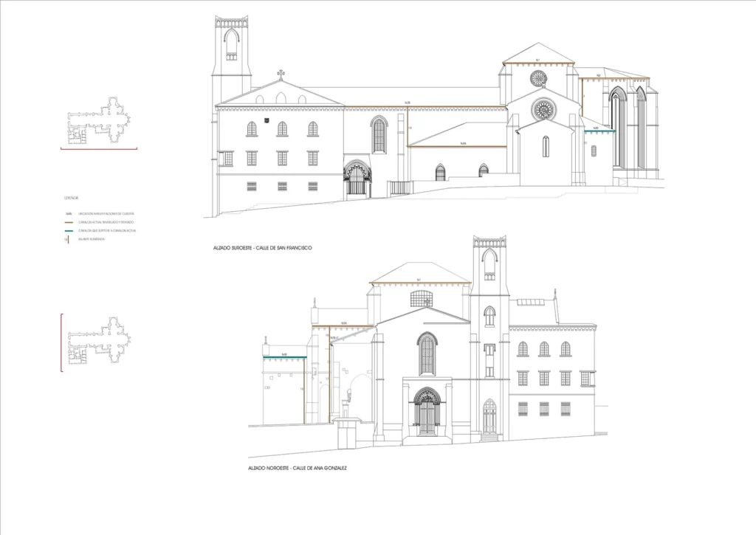Viewport: 756px width, 535px height.
Task: Click the teal gutter line in northwest elevation
Action: [x=284, y=358]
